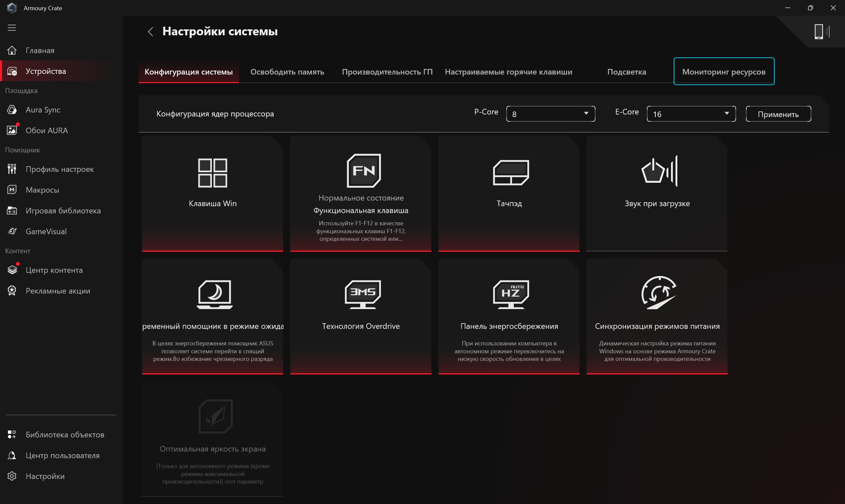Open the device panel icon at top right
Viewport: 845px width, 504px height.
point(822,32)
